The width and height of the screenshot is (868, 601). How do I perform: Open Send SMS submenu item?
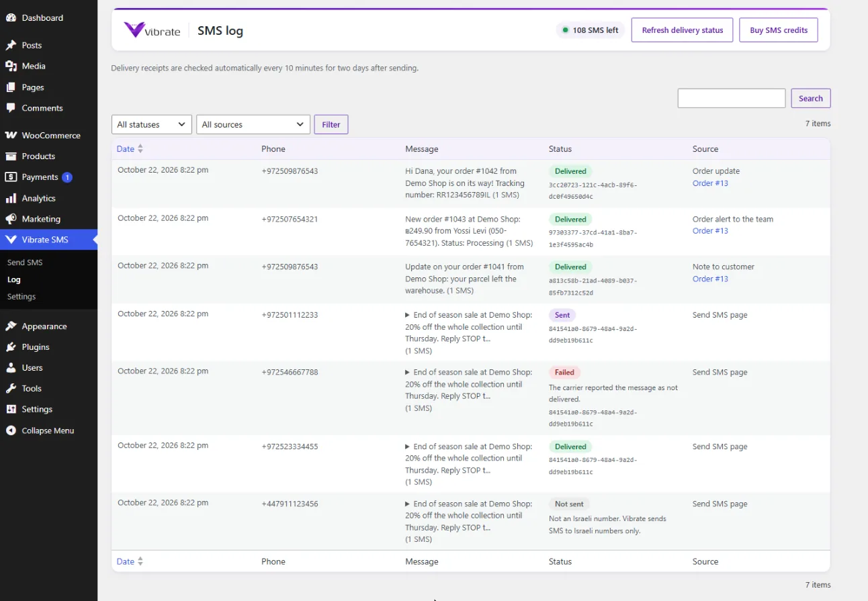point(25,263)
